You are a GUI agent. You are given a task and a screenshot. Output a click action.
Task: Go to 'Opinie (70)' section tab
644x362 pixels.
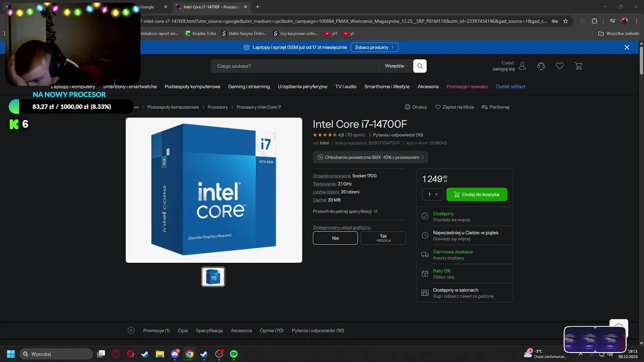[272, 330]
